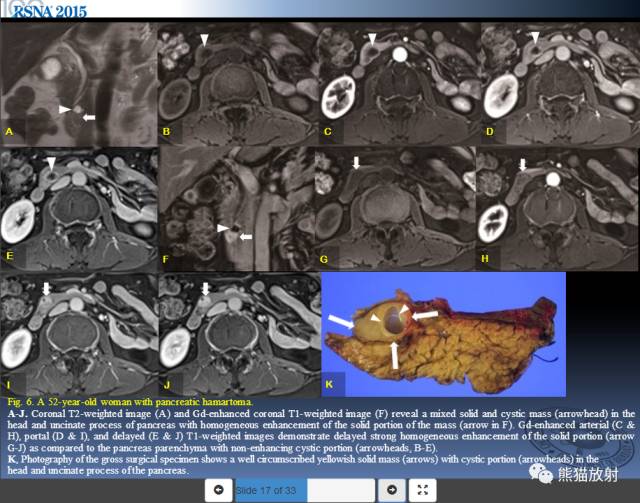Image resolution: width=640 pixels, height=503 pixels.
Task: Open Gd-enhanced coronal image panel F
Action: click(237, 209)
